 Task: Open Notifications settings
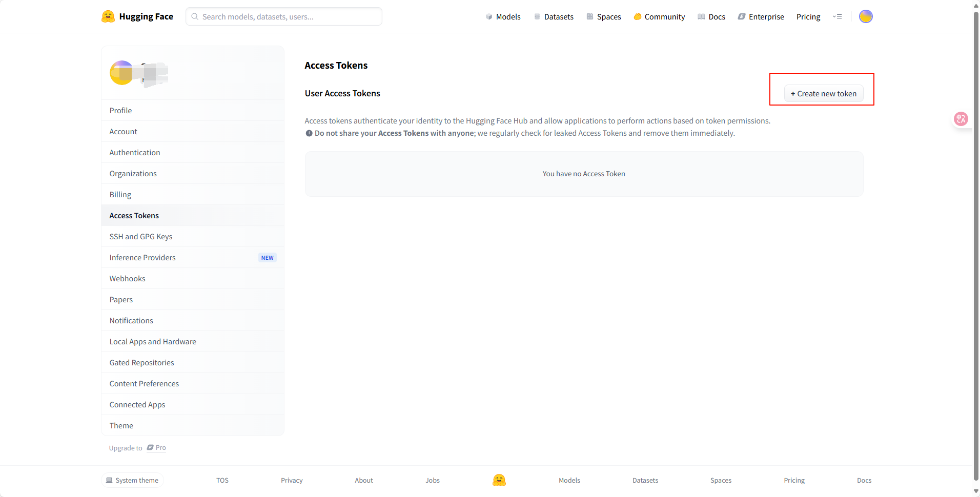click(x=193, y=320)
